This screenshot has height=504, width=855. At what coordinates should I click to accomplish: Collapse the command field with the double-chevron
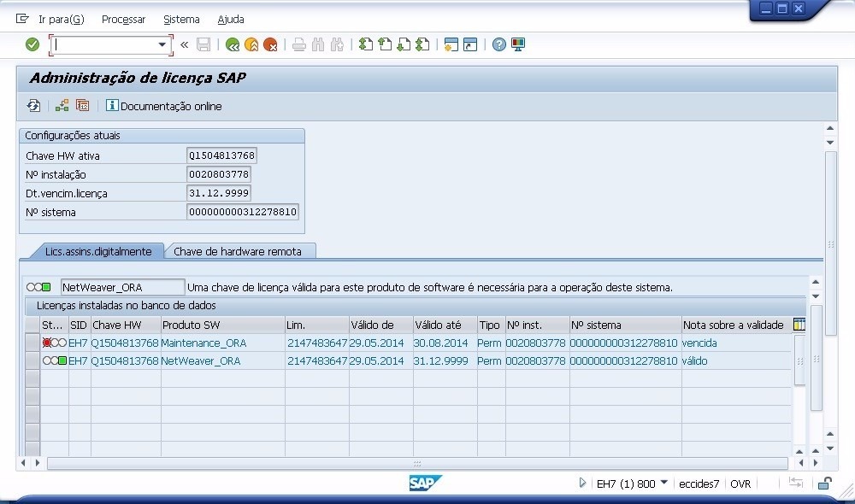click(185, 44)
